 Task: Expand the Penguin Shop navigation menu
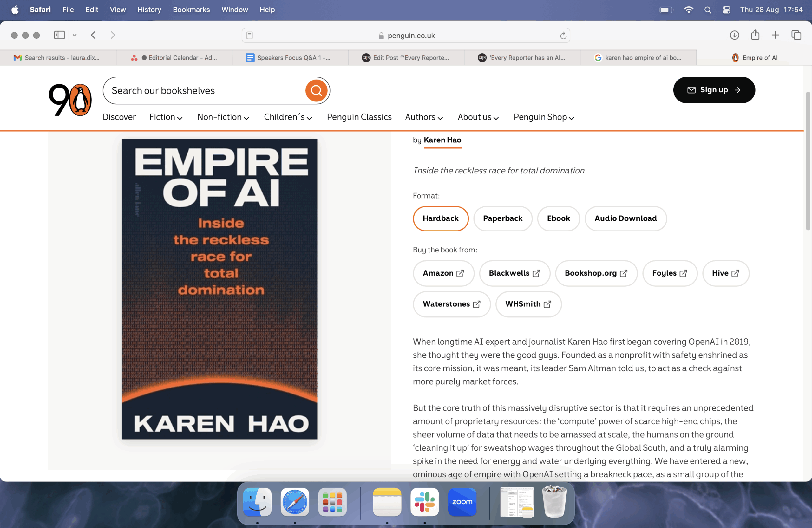pyautogui.click(x=544, y=117)
